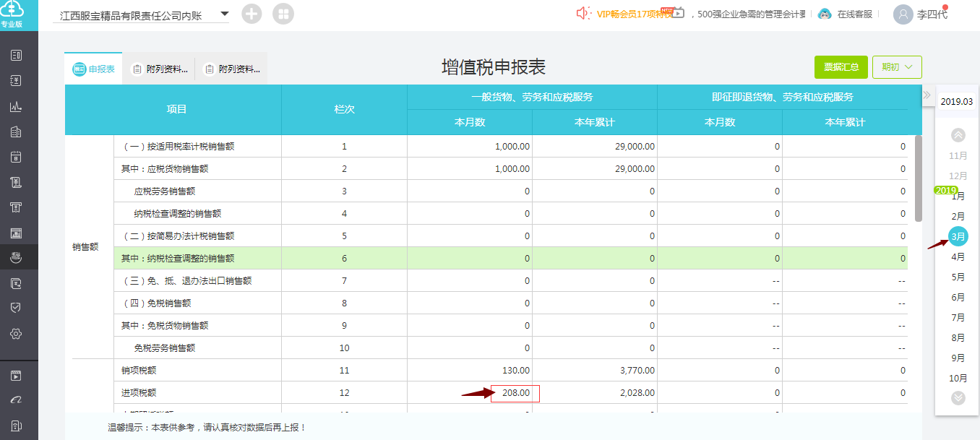
Task: Click the vertical table scrollbar
Action: click(919, 178)
